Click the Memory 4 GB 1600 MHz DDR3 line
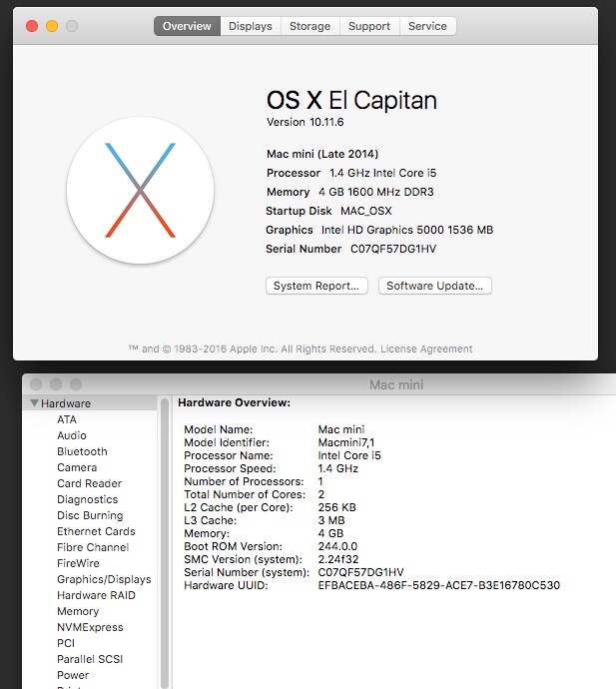The image size is (616, 689). pos(349,192)
